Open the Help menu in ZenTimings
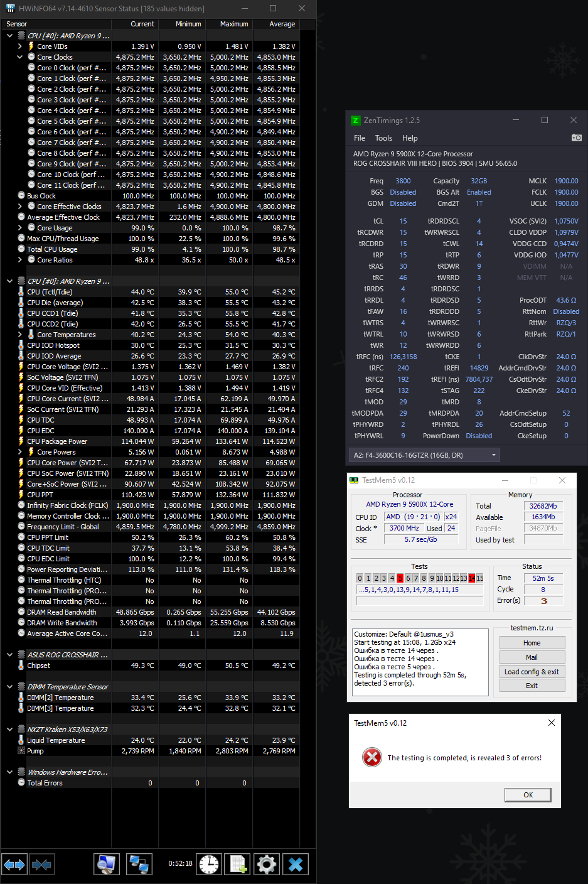This screenshot has height=884, width=588. click(x=410, y=138)
